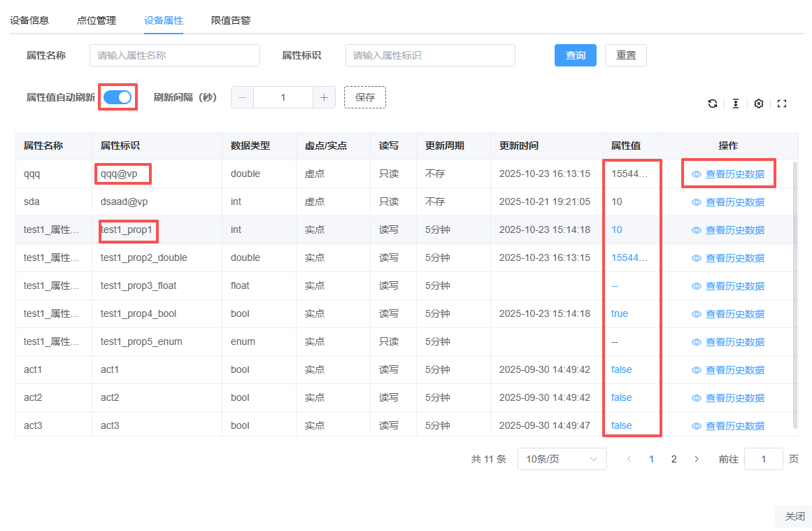Click the plus stepper button
This screenshot has width=812, height=531.
pos(325,97)
